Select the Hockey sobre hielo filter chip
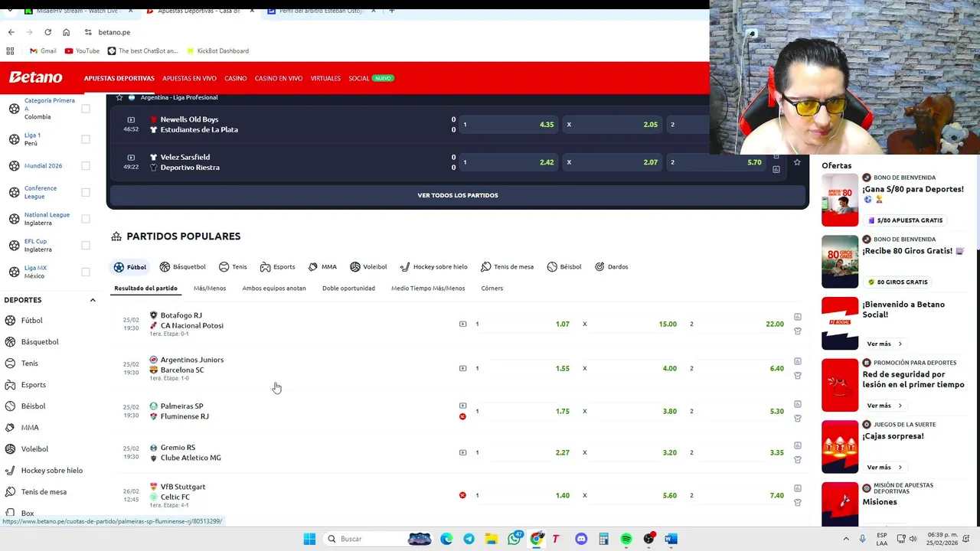Image resolution: width=980 pixels, height=551 pixels. [x=433, y=267]
